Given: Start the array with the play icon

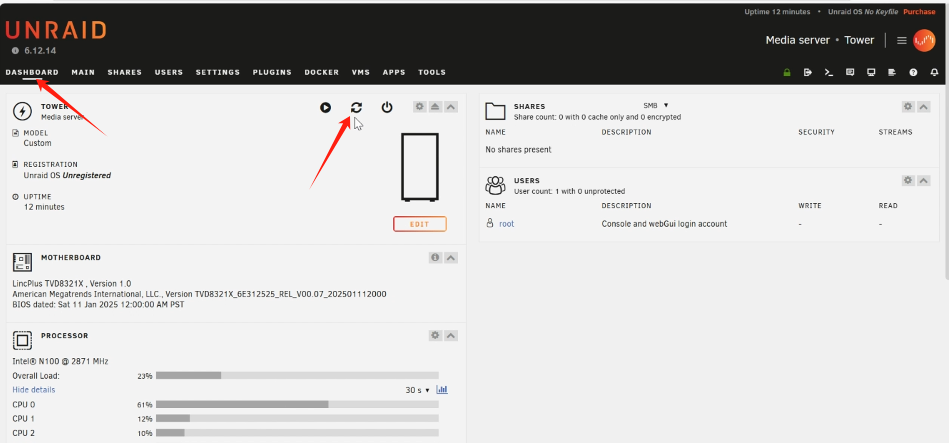Looking at the screenshot, I should (326, 108).
